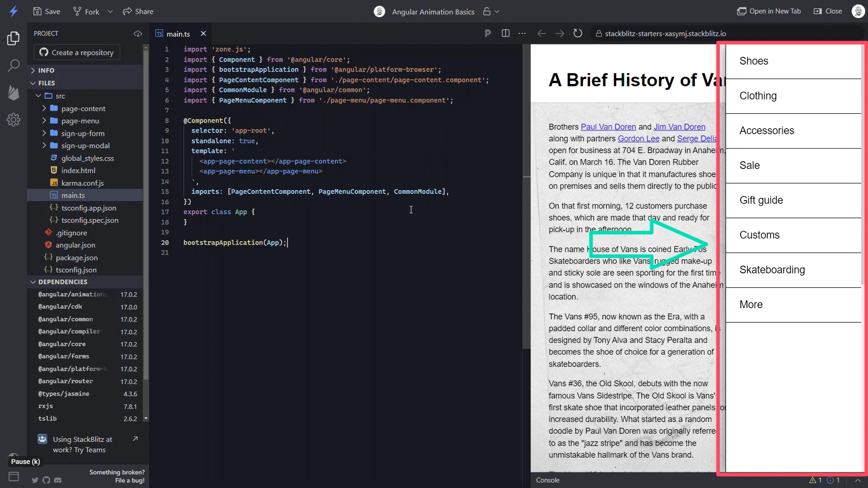Open the Console panel

click(x=548, y=480)
